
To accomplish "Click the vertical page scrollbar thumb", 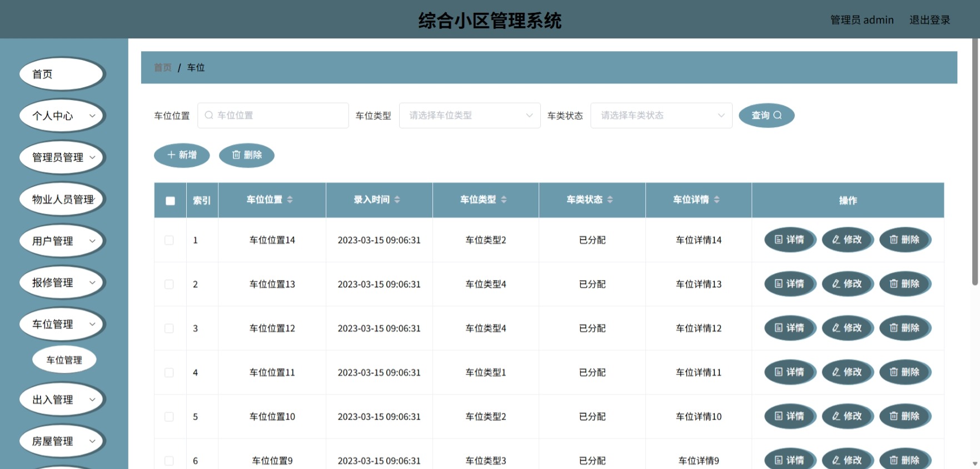I will pyautogui.click(x=975, y=161).
